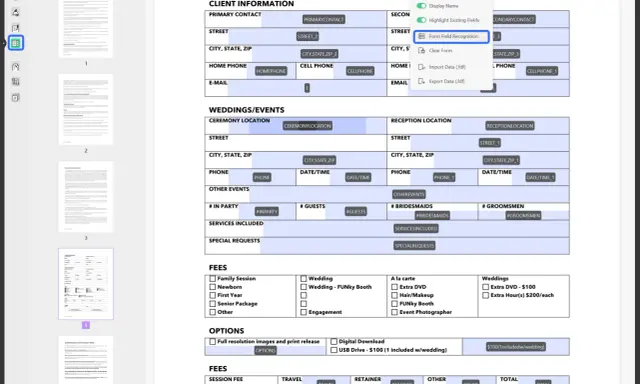Tick the Senior Package checkbox
Screen dimensions: 640x384
coord(213,304)
